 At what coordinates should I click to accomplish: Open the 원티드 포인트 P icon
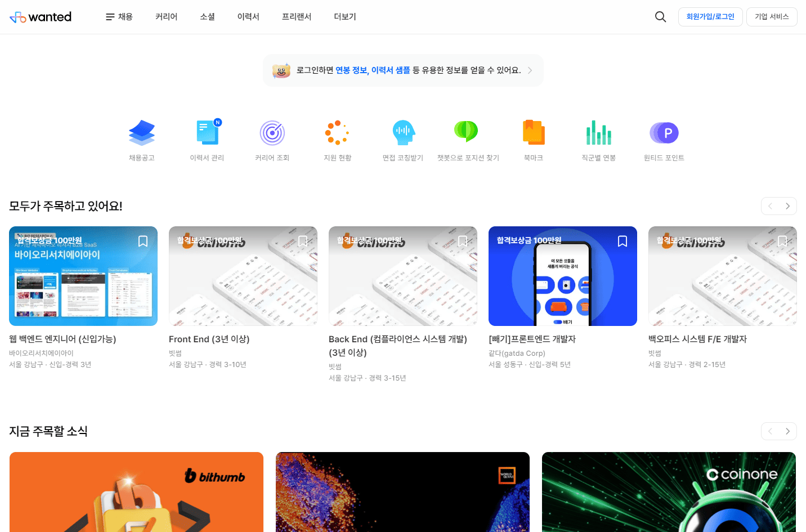(664, 133)
